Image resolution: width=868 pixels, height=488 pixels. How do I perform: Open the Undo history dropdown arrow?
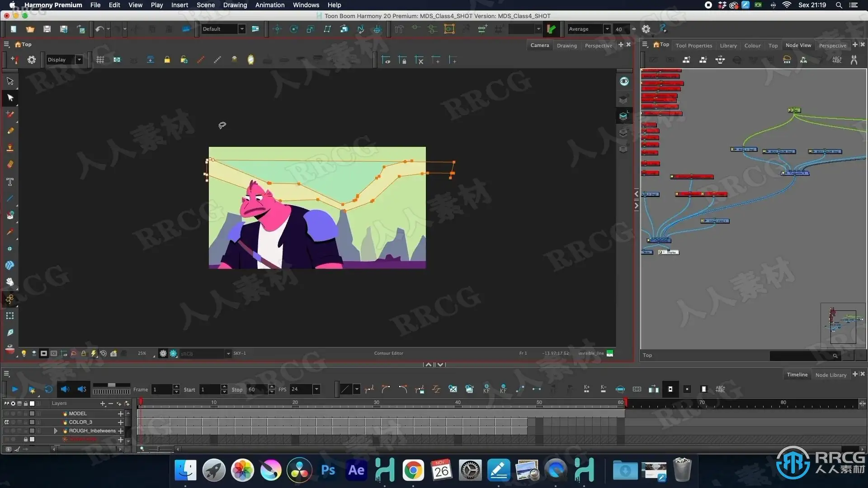[x=108, y=29]
